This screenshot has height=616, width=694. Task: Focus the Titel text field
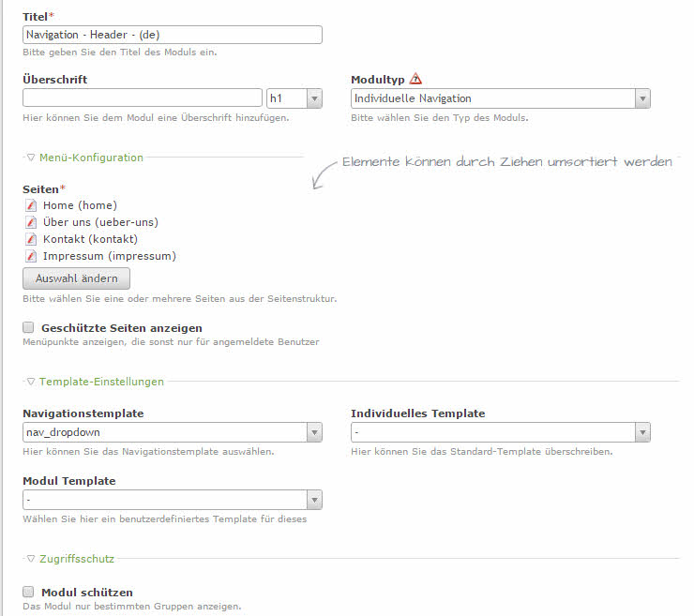click(x=173, y=35)
